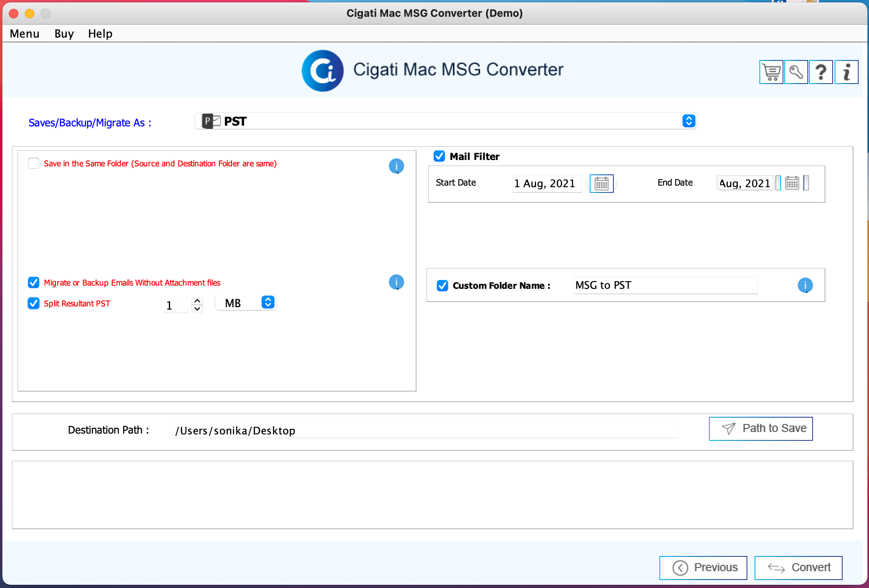Open the Menu menu

point(24,34)
